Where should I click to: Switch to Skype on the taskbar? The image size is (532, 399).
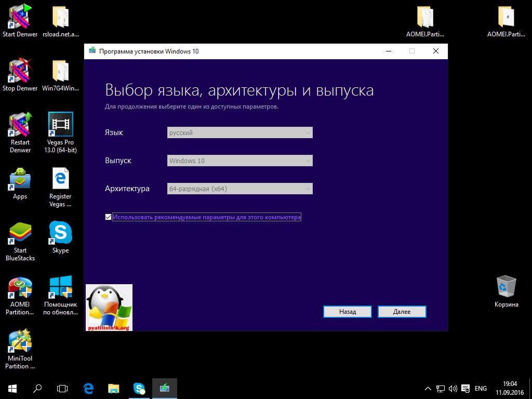click(x=139, y=389)
